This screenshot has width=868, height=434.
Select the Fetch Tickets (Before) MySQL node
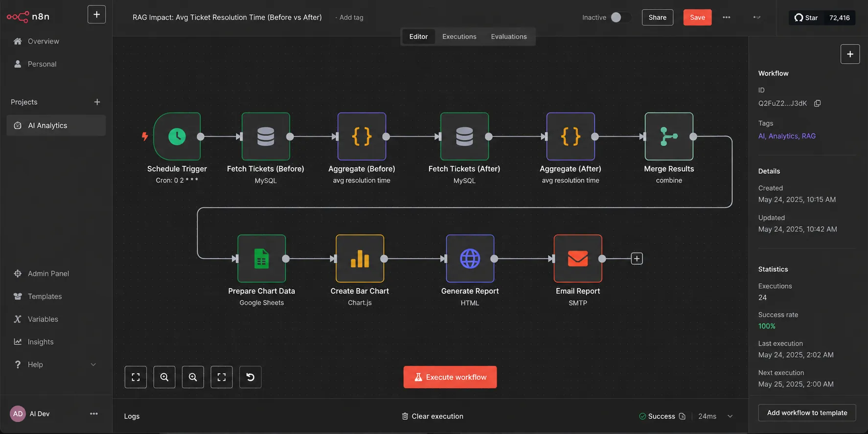click(266, 137)
